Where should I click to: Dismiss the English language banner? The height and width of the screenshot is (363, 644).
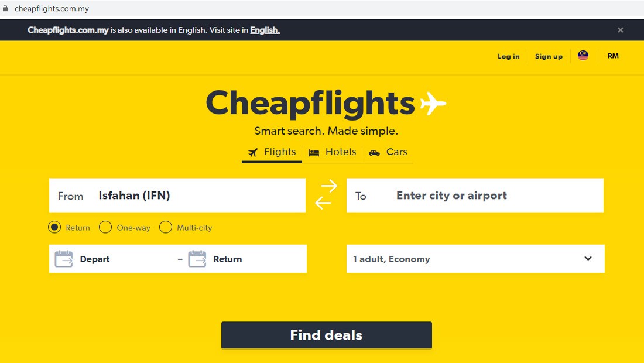coord(620,29)
